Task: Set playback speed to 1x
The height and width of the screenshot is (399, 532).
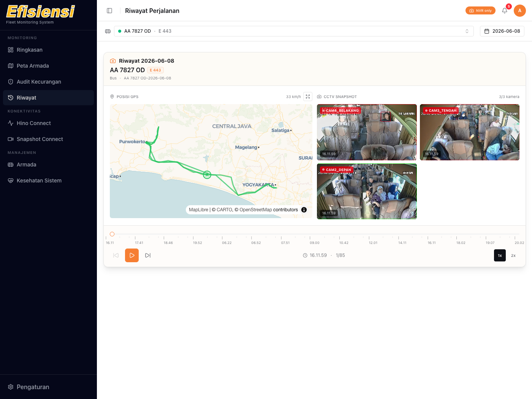Action: [500, 255]
